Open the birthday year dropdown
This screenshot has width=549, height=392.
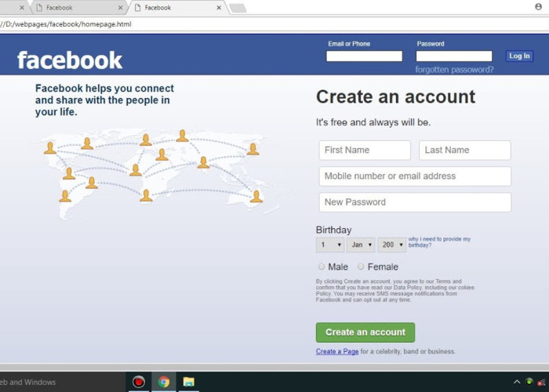[392, 245]
